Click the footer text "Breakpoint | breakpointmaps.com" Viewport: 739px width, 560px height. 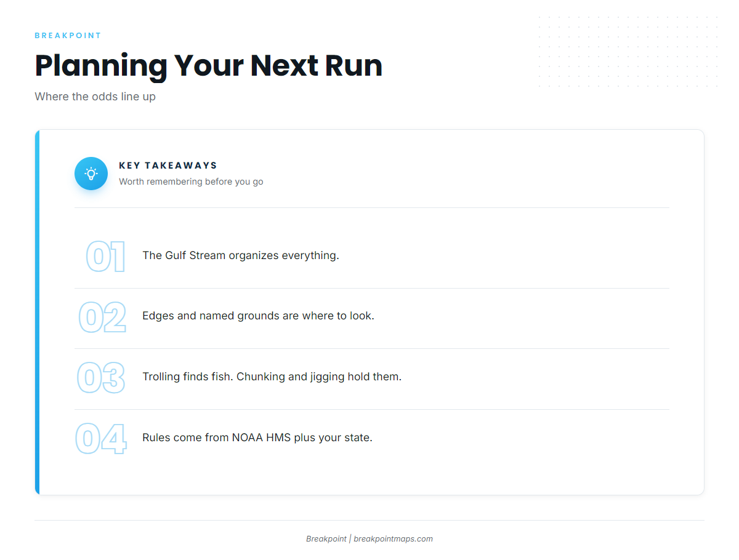coord(369,539)
